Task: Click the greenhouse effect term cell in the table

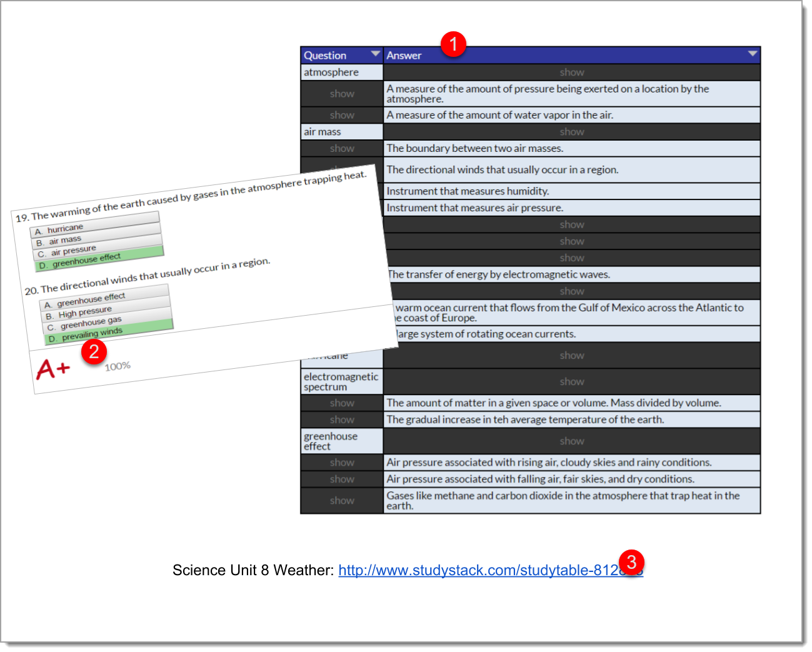Action: click(342, 441)
